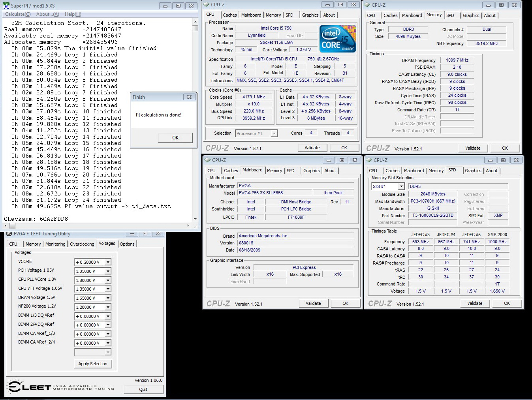
Task: Open the DRAM Voltage 1.5V dropdown
Action: click(108, 298)
